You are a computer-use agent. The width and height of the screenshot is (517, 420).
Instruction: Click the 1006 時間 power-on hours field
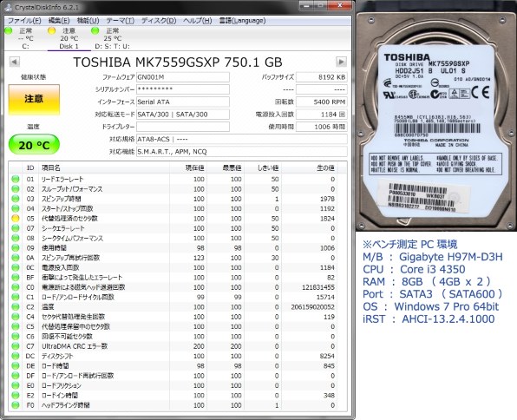(322, 127)
